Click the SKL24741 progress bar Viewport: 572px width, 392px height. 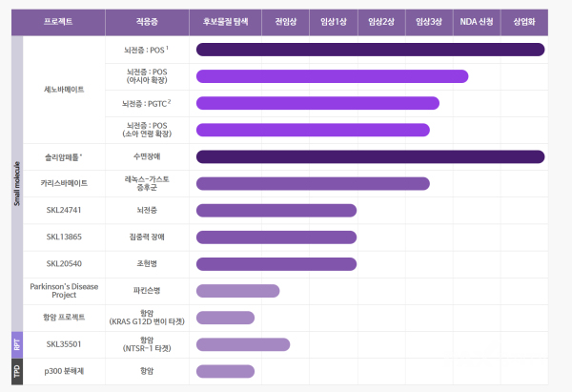pos(276,211)
